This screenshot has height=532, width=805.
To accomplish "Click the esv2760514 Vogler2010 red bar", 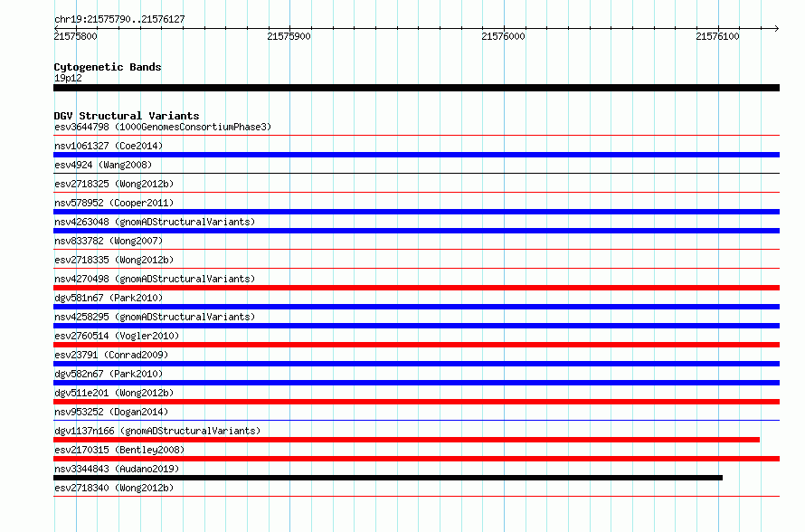I will [x=416, y=345].
